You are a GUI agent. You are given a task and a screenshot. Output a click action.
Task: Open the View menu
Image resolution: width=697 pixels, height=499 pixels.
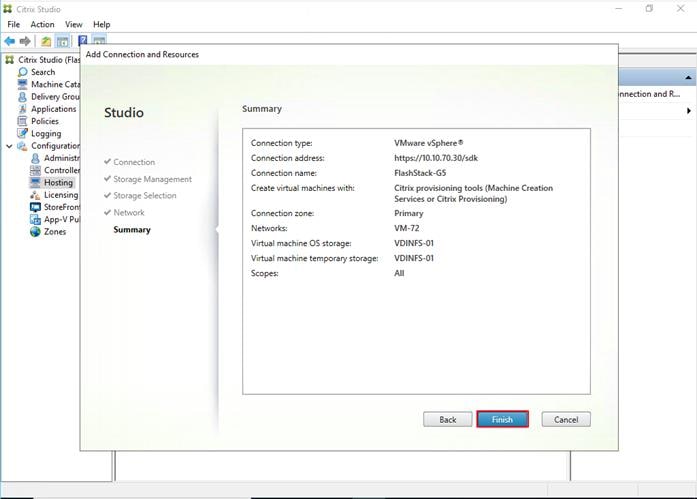(74, 24)
